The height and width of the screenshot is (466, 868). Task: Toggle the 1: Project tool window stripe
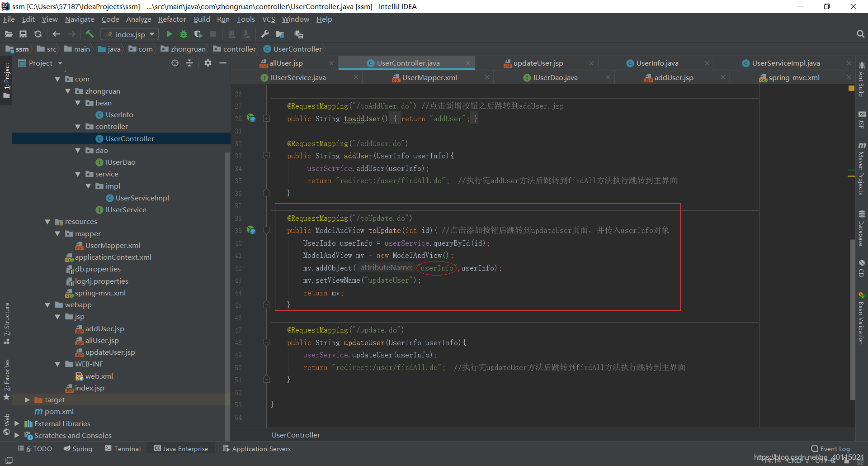point(6,80)
